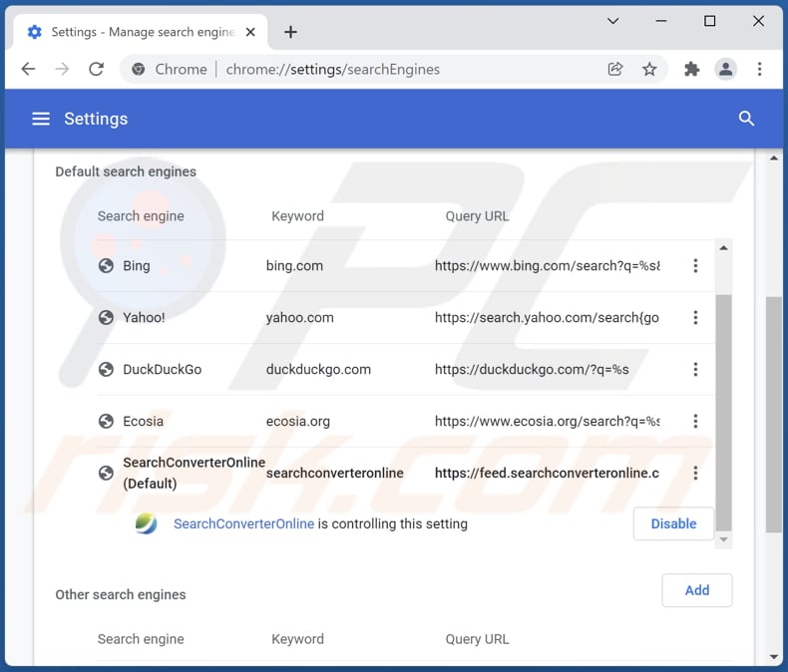Click the Yahoo query URL
788x672 pixels.
[547, 317]
